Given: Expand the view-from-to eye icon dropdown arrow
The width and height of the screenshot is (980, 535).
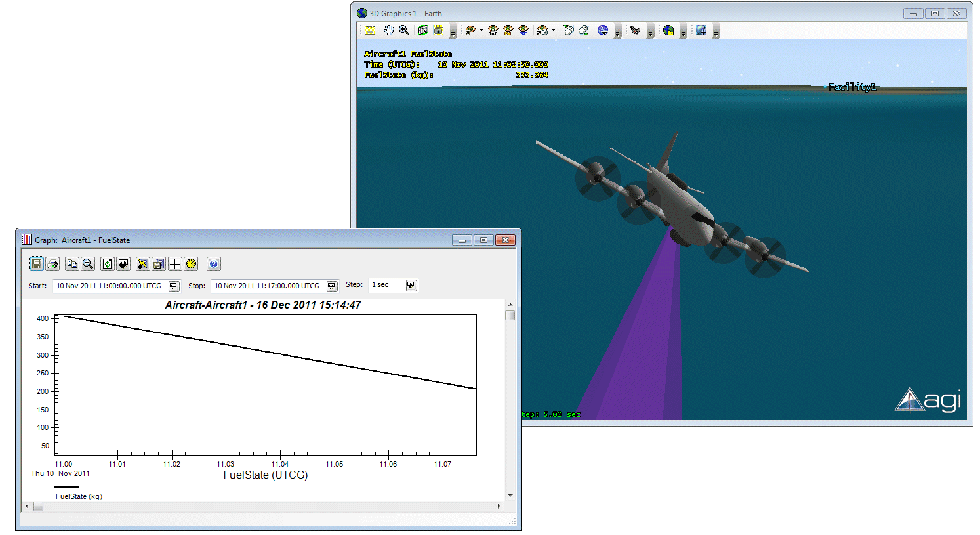Looking at the screenshot, I should pyautogui.click(x=481, y=30).
